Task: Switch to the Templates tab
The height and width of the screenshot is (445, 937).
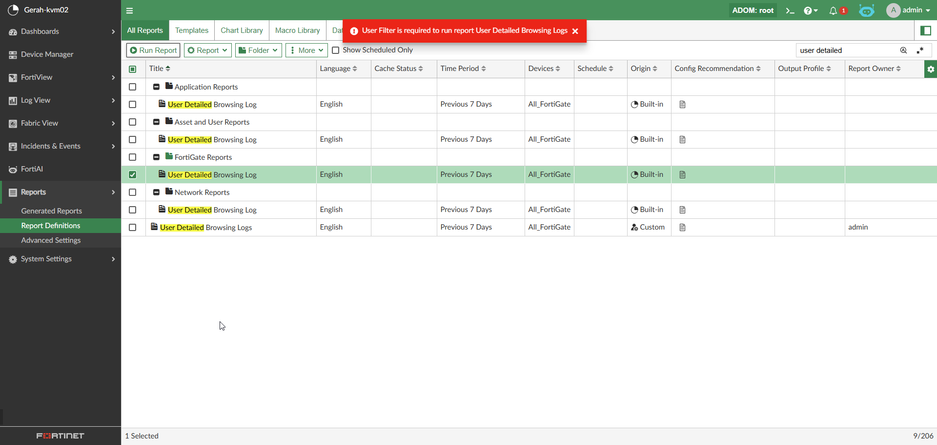Action: click(x=192, y=30)
